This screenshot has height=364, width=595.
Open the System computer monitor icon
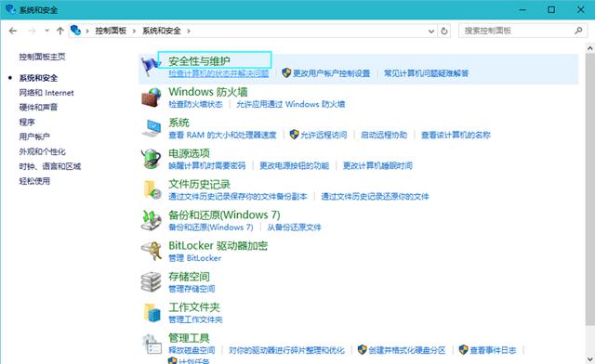(x=151, y=128)
